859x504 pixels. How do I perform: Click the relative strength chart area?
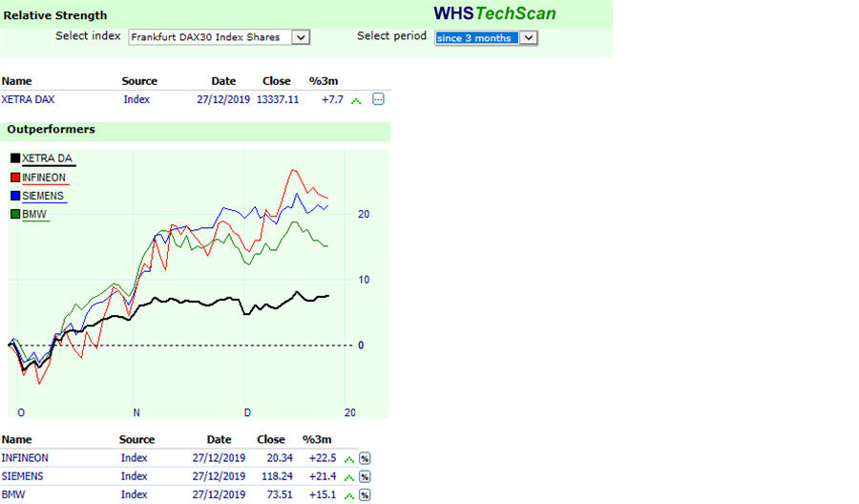coord(199,283)
